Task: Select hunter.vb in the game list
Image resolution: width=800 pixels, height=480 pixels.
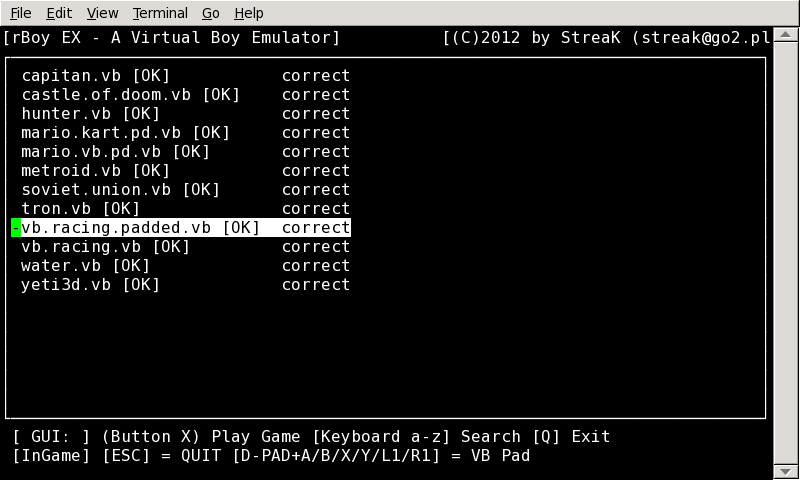Action: [x=186, y=113]
